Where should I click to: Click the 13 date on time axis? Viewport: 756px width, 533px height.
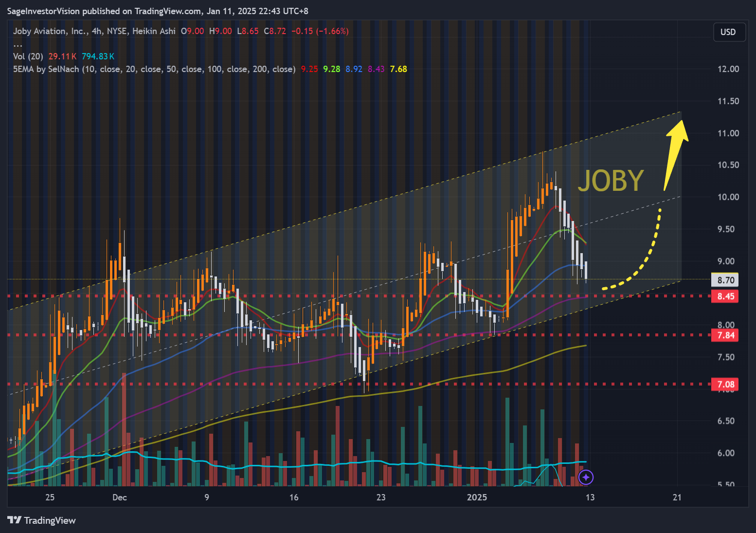point(590,497)
